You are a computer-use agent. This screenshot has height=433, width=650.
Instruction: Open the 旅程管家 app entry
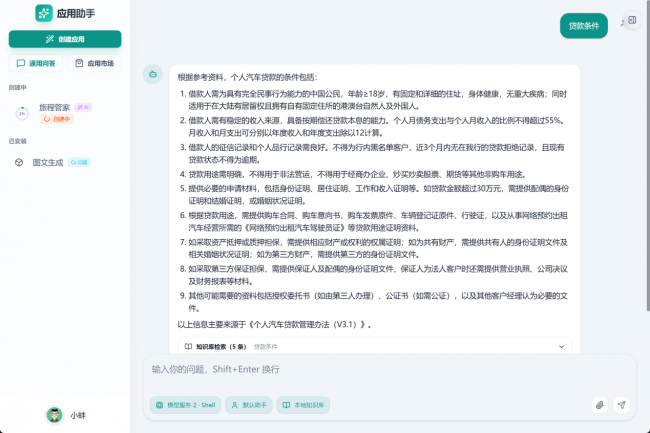coord(54,107)
